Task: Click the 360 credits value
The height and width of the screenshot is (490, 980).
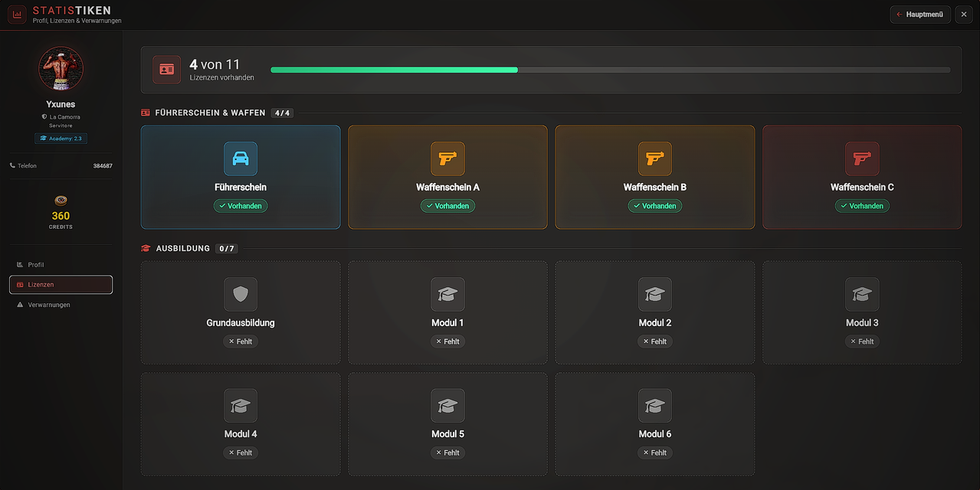Action: click(61, 216)
